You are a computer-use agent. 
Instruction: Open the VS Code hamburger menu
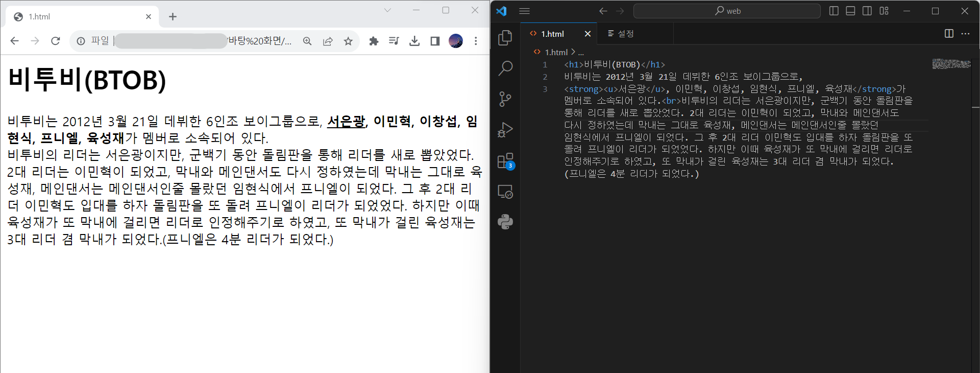525,11
